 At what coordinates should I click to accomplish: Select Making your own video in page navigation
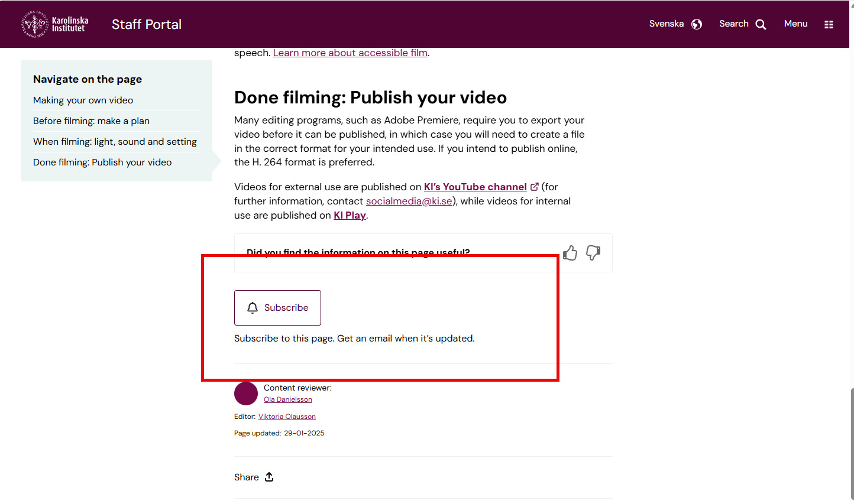click(x=83, y=100)
